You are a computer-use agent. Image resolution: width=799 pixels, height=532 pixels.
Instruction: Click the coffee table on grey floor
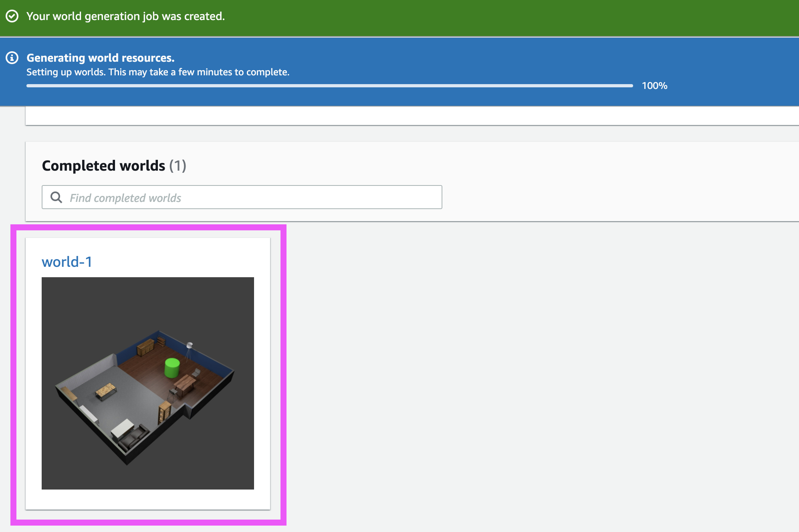(106, 391)
